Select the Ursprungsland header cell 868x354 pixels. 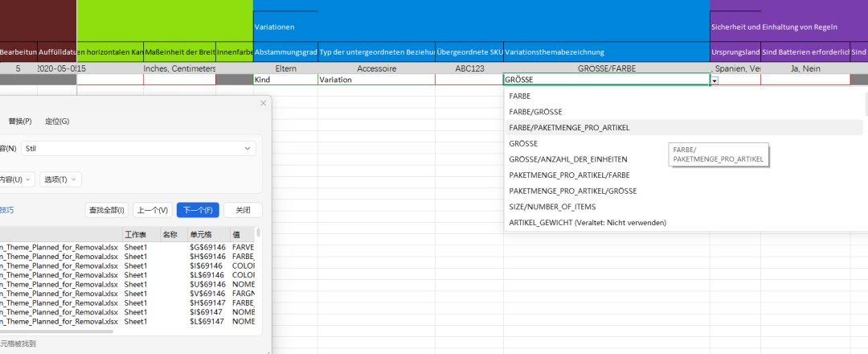pos(735,51)
